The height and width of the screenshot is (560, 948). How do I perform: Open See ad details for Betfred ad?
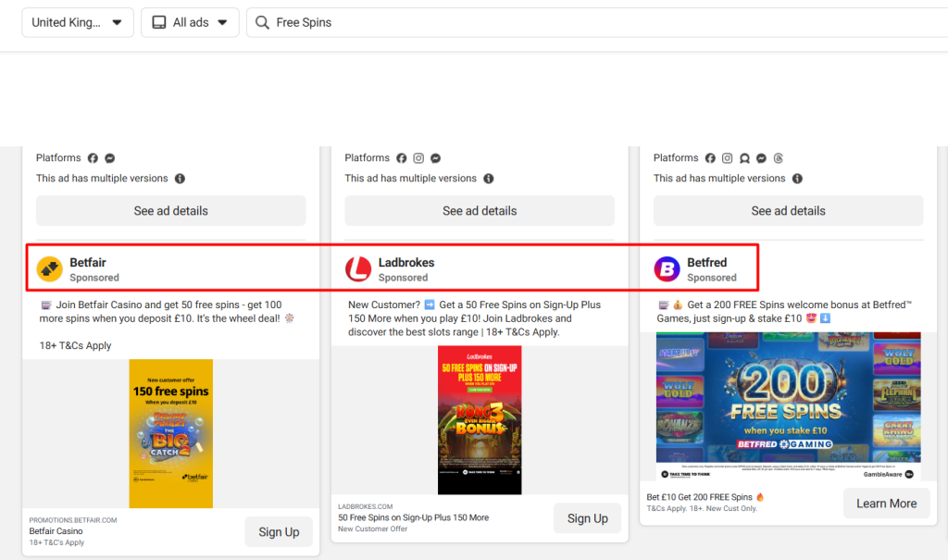click(788, 211)
